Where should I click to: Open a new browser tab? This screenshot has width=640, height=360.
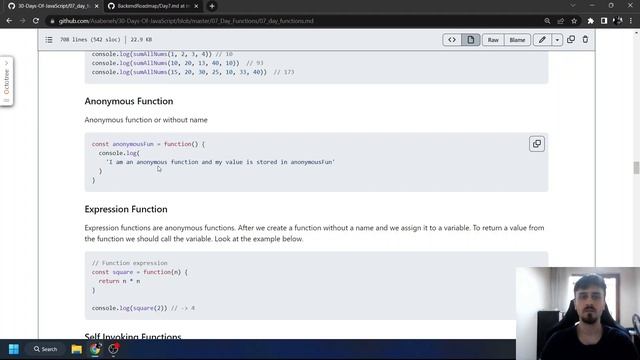point(212,6)
